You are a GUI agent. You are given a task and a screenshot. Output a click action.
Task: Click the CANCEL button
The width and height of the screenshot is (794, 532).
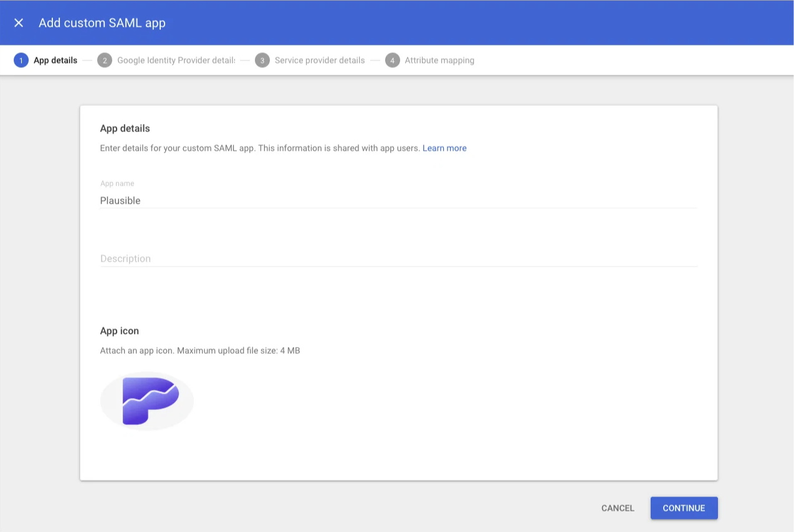[618, 508]
